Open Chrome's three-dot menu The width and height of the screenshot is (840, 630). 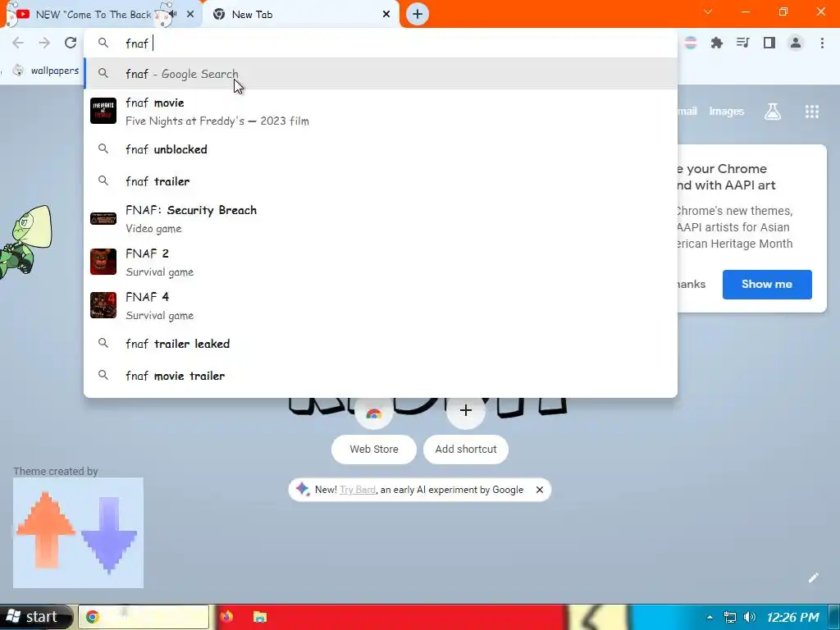[x=822, y=43]
